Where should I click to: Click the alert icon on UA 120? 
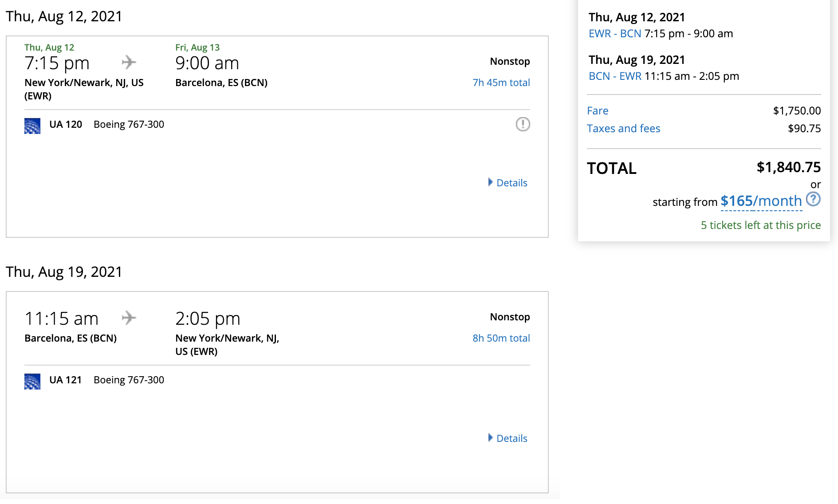(x=523, y=124)
